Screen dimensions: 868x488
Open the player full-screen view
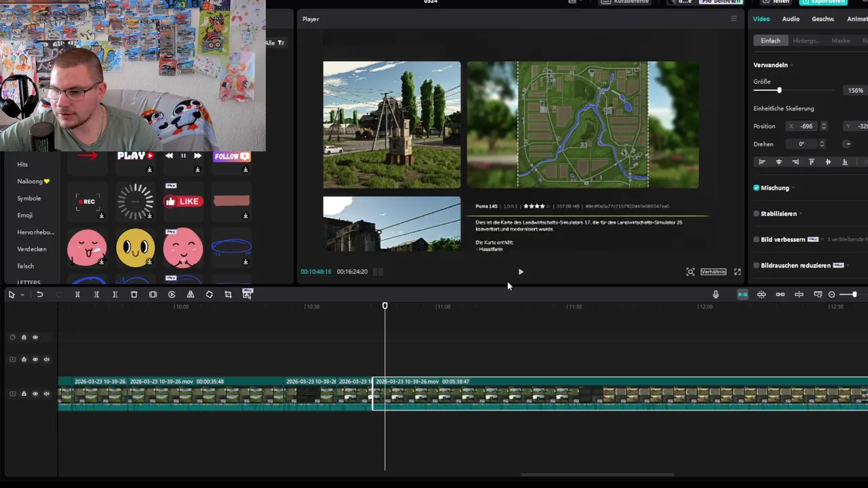(738, 272)
